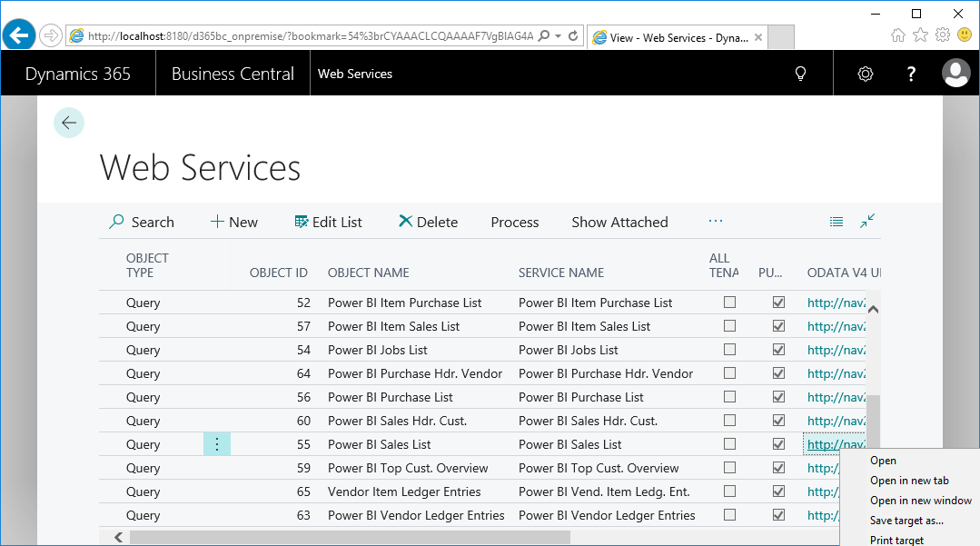Click the Dynamics 365 header link
Image resolution: width=980 pixels, height=546 pixels.
[77, 74]
